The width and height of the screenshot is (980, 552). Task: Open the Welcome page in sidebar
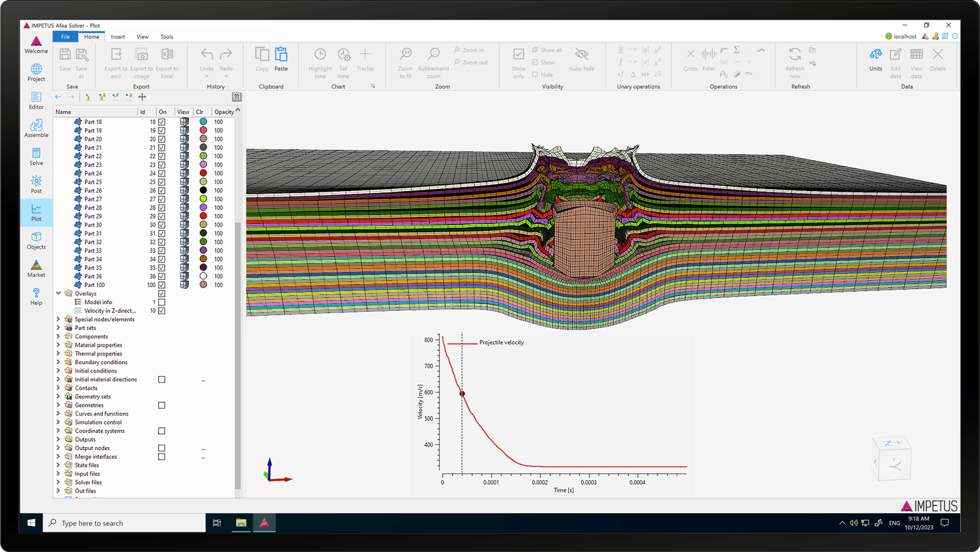(36, 45)
